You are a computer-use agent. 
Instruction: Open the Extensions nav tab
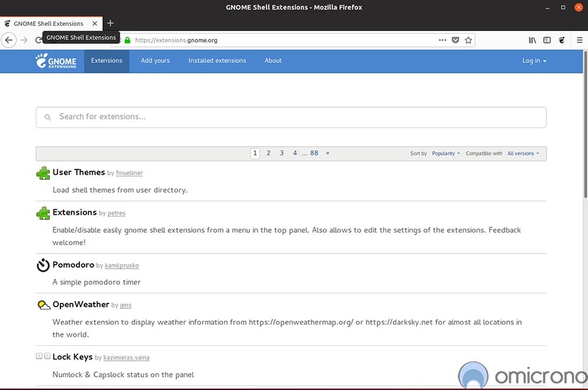tap(106, 61)
